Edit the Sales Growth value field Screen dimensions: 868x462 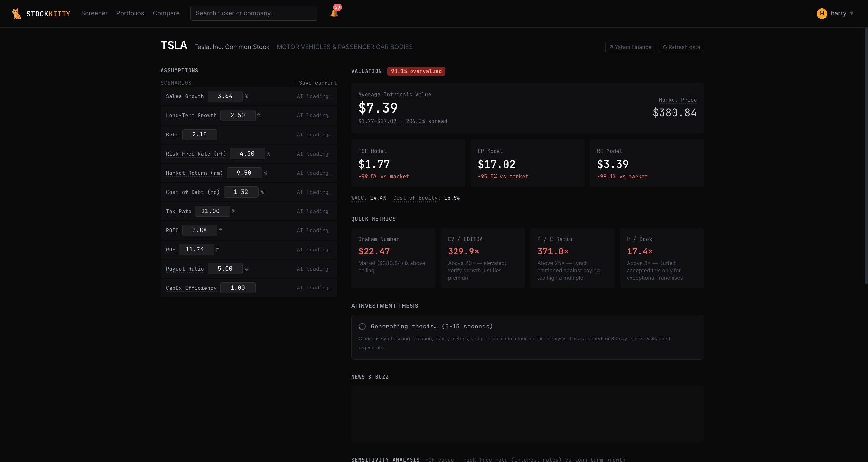[x=225, y=96]
